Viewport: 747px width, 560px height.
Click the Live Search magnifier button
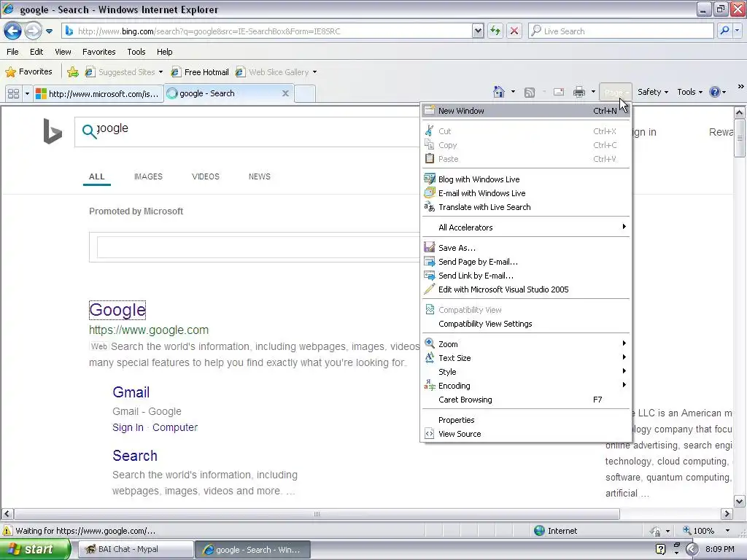click(724, 31)
